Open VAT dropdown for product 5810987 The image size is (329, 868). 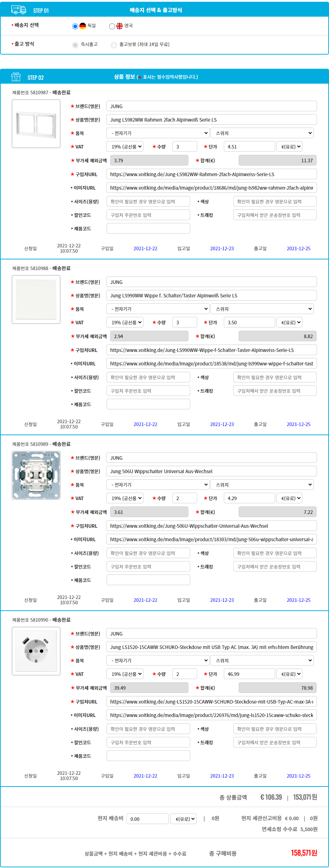click(x=125, y=146)
